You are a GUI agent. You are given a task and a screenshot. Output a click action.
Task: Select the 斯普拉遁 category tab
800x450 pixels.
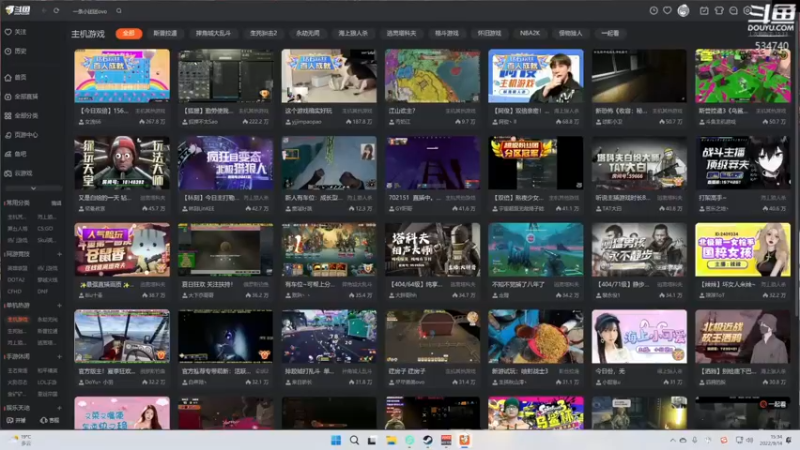(165, 33)
